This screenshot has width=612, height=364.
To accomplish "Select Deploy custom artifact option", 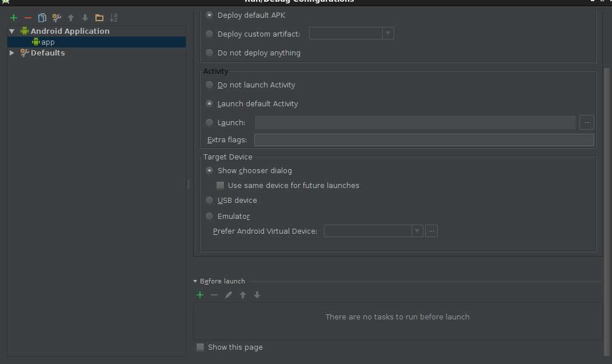I will pos(210,34).
